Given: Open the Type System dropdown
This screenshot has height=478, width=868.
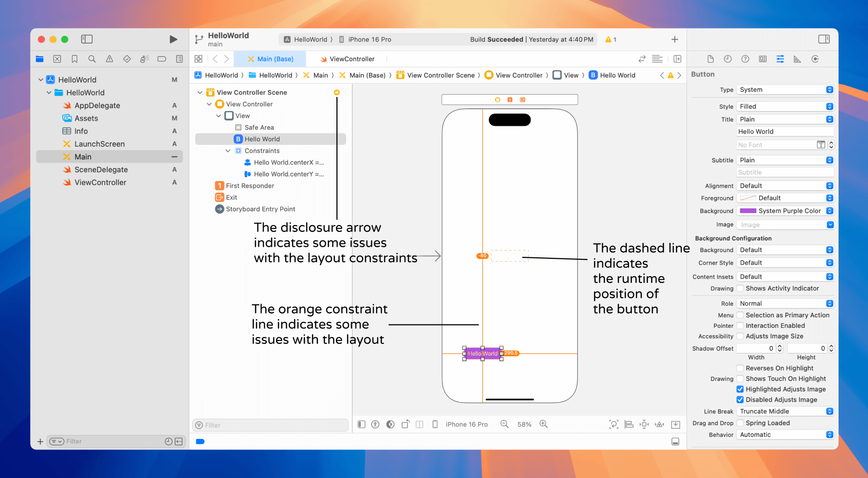Looking at the screenshot, I should 785,89.
